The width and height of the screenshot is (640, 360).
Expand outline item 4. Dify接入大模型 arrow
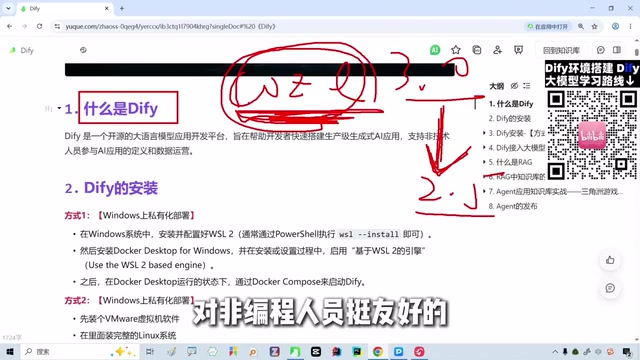pos(484,148)
